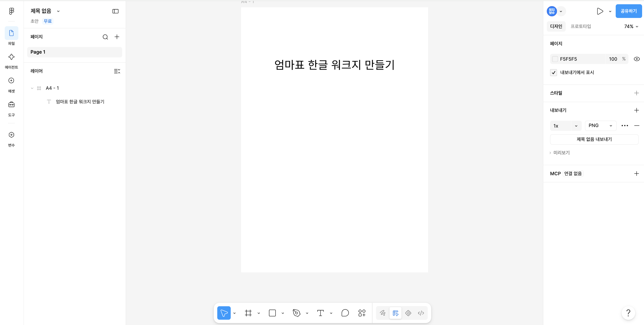Add a style with 스타일 plus icon

click(636, 93)
